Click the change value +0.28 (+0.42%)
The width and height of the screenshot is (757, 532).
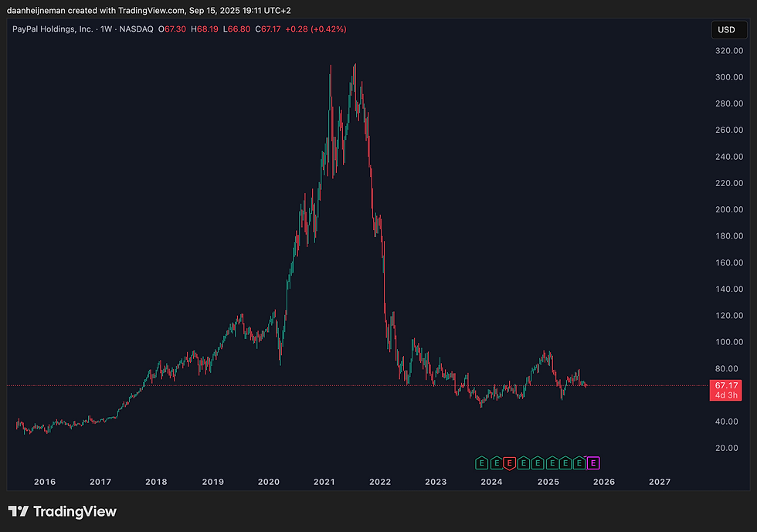316,29
